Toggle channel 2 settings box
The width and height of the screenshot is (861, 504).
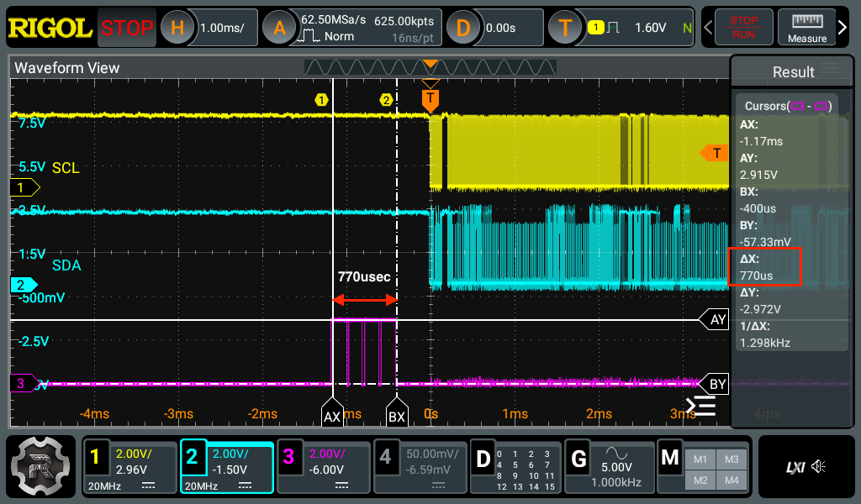tap(227, 467)
